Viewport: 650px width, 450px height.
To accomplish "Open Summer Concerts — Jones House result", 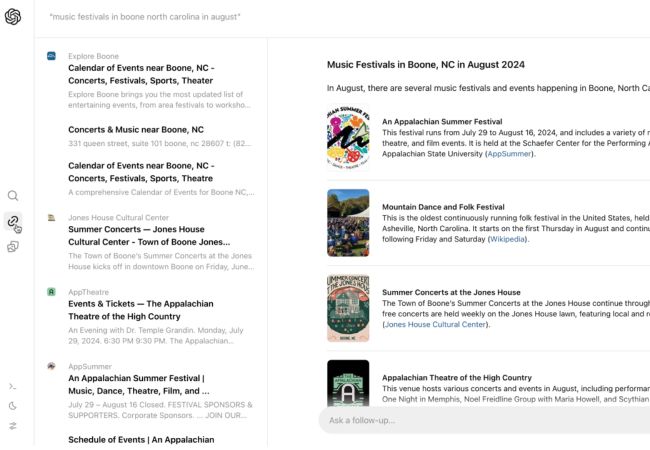I will pyautogui.click(x=149, y=235).
